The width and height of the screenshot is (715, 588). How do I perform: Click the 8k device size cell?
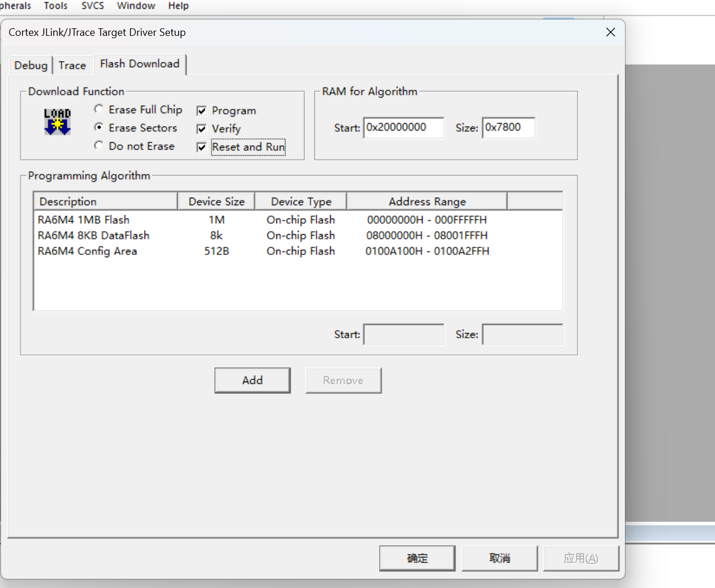point(217,235)
